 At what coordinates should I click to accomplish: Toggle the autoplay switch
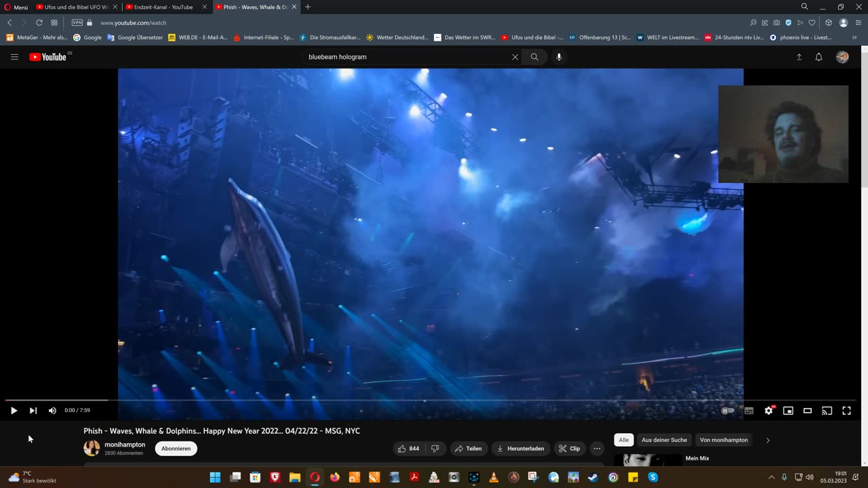(x=728, y=410)
